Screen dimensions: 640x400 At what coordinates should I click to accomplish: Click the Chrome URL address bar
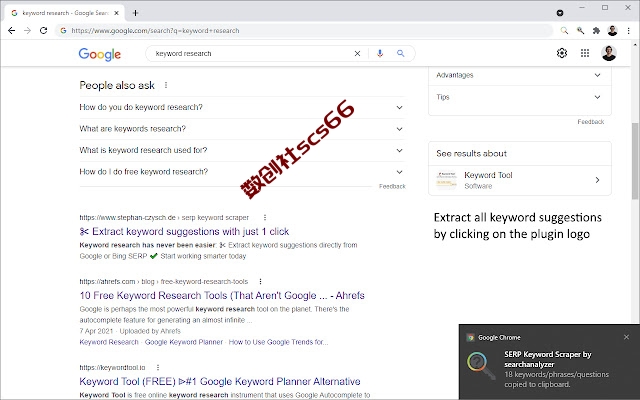point(304,31)
